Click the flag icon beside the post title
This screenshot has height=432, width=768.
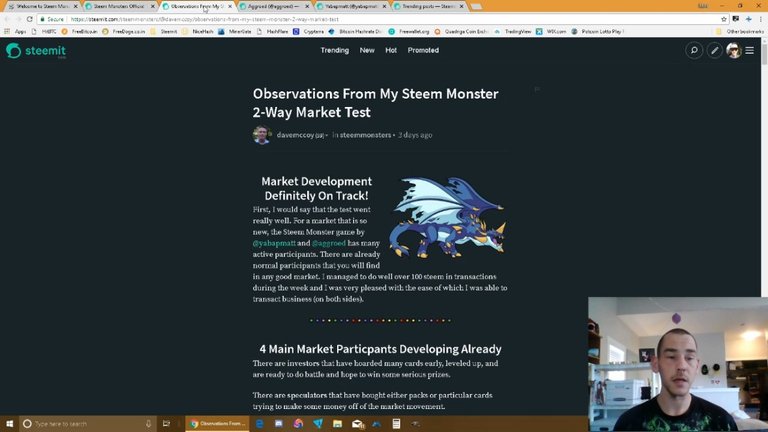click(537, 89)
